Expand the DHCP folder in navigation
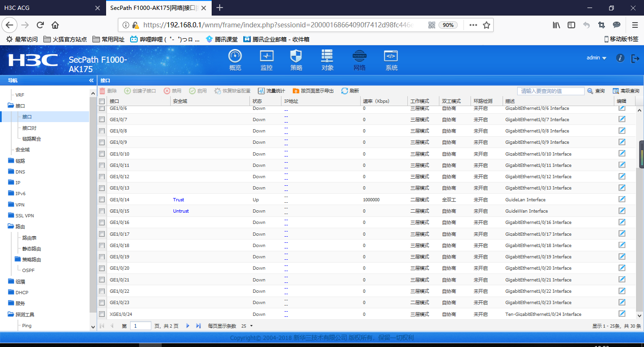Viewport: 644px width, 347px height. [22, 292]
